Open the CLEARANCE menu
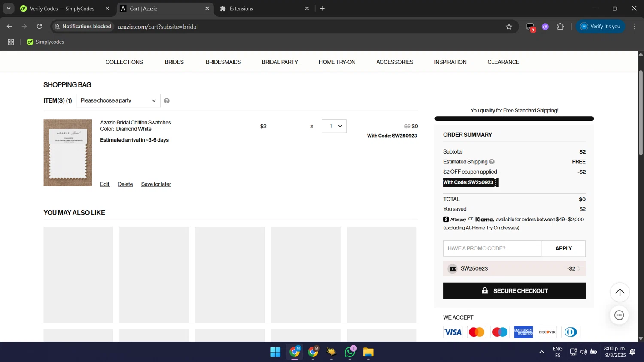This screenshot has height=362, width=644. coord(503,62)
